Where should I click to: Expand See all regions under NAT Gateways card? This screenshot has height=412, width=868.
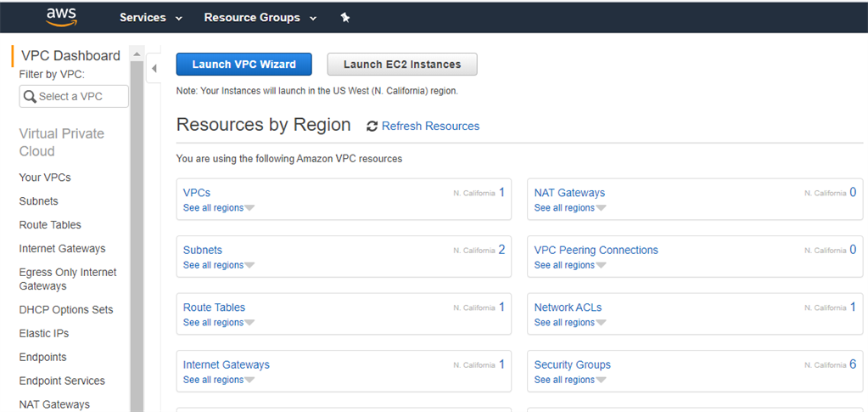coord(570,208)
